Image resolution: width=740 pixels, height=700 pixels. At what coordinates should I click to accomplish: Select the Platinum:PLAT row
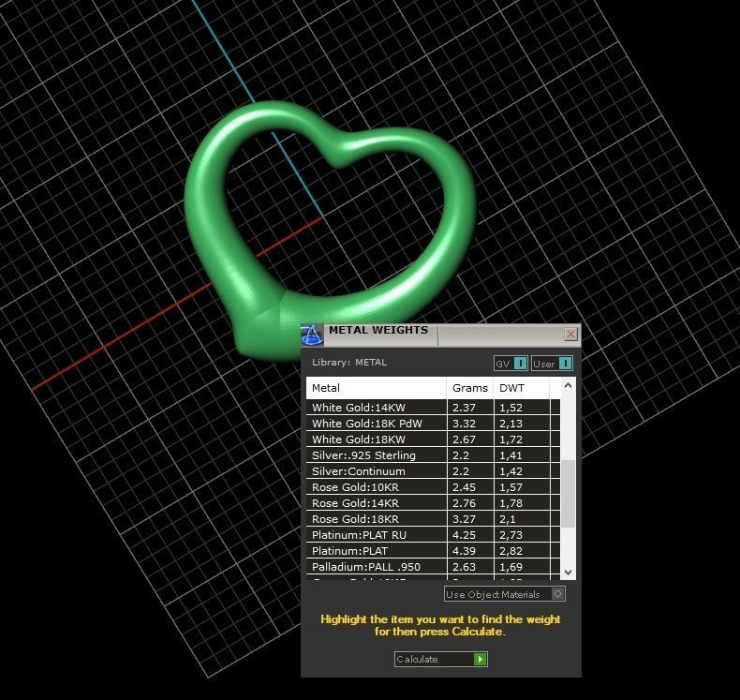pyautogui.click(x=434, y=551)
